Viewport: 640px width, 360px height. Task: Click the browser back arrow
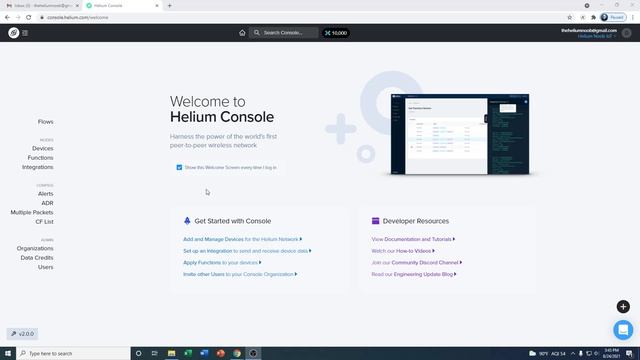7,18
